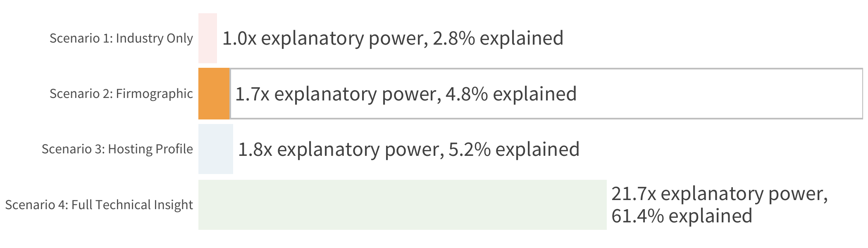Screen dimensions: 868x248
Task: Select the 'Scenario 2: Firmographic' label
Action: point(121,94)
